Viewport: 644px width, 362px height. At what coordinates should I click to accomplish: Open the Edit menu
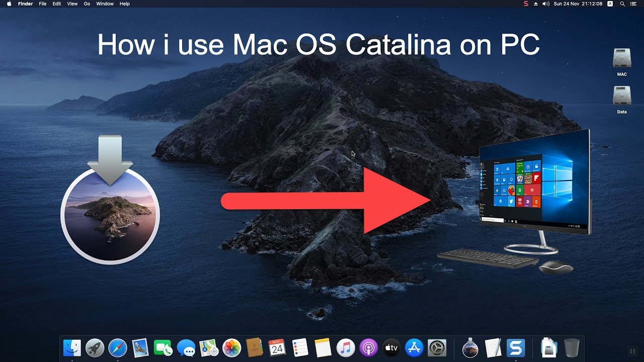click(57, 4)
